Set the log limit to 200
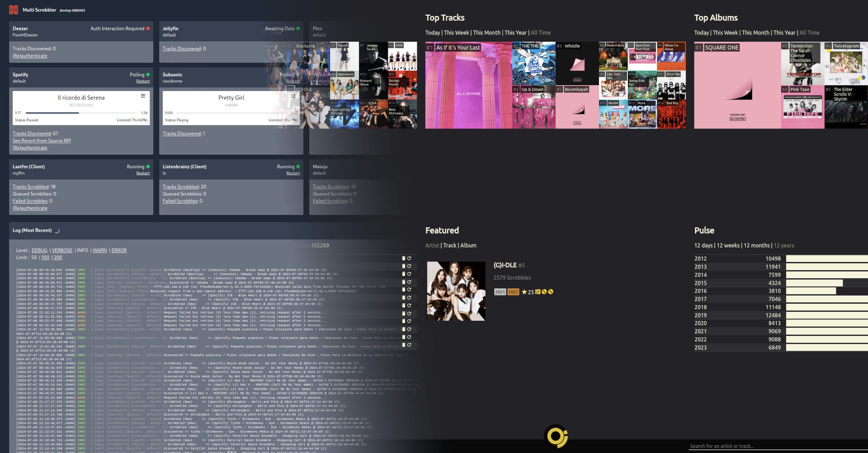Viewport: 868px width, 453px height. click(57, 257)
